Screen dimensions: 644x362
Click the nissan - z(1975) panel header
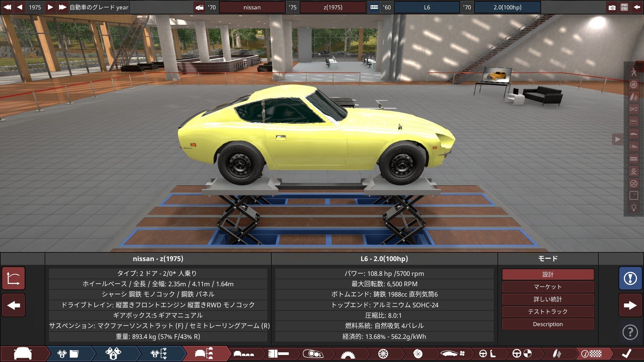158,258
